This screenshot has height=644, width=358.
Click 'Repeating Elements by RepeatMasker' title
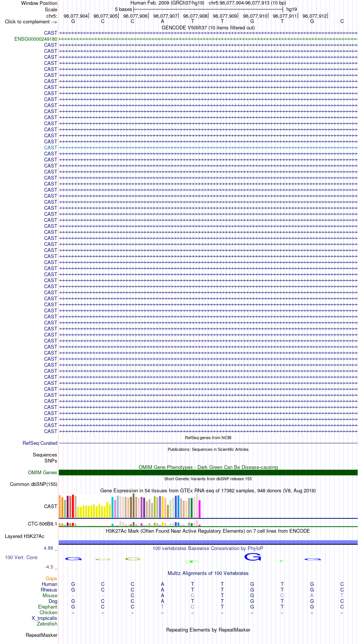coord(208,630)
